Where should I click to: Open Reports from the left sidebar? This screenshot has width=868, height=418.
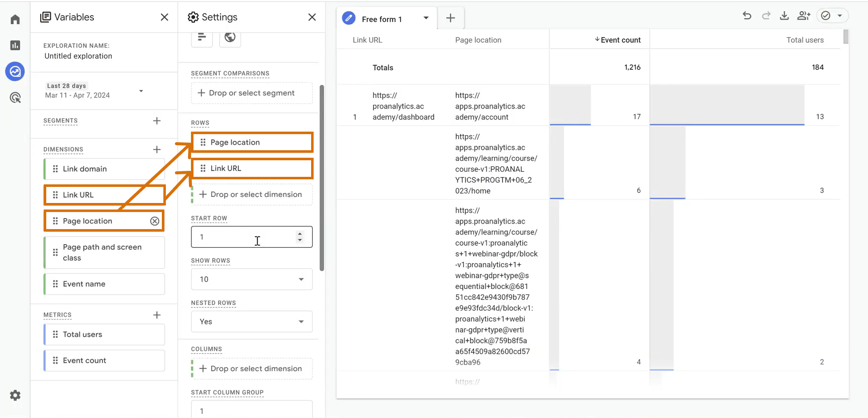click(15, 45)
